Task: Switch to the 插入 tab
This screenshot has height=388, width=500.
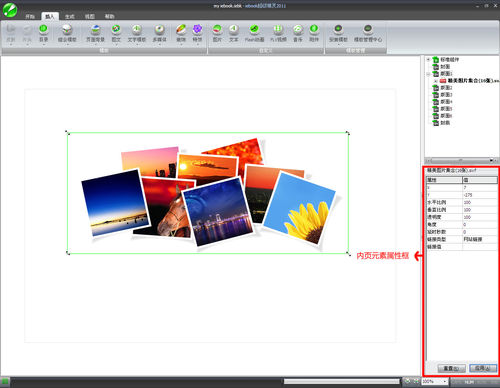Action: point(50,16)
